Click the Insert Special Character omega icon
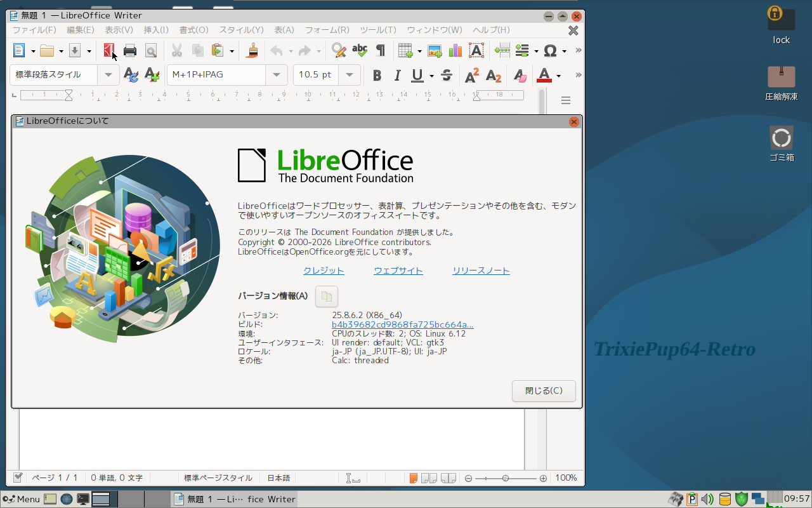 coord(550,51)
